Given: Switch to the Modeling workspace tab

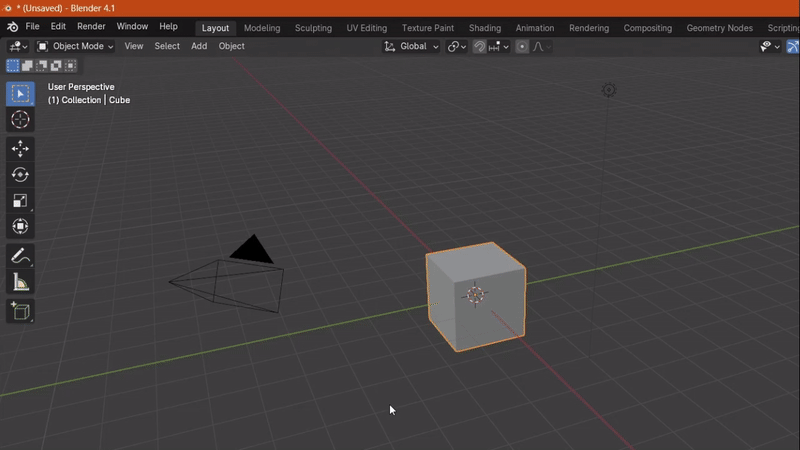Looking at the screenshot, I should pos(262,28).
